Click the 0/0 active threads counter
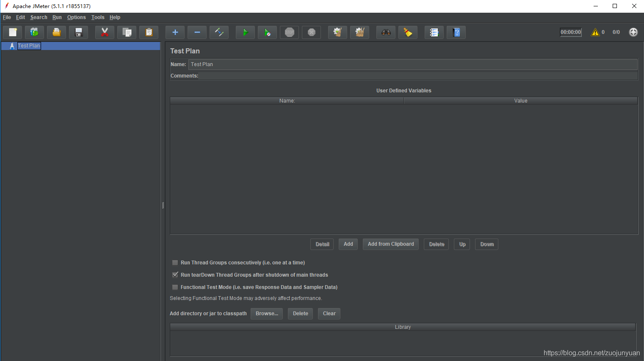Viewport: 644px width, 361px height. [616, 32]
